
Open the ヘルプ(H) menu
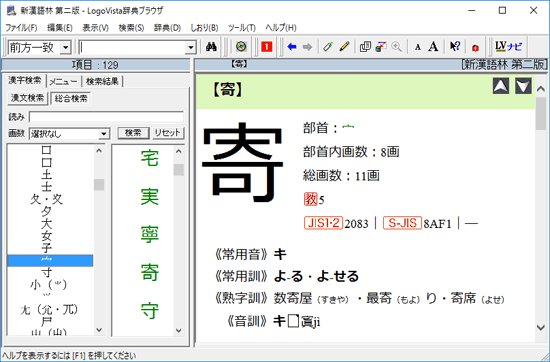coord(281,28)
